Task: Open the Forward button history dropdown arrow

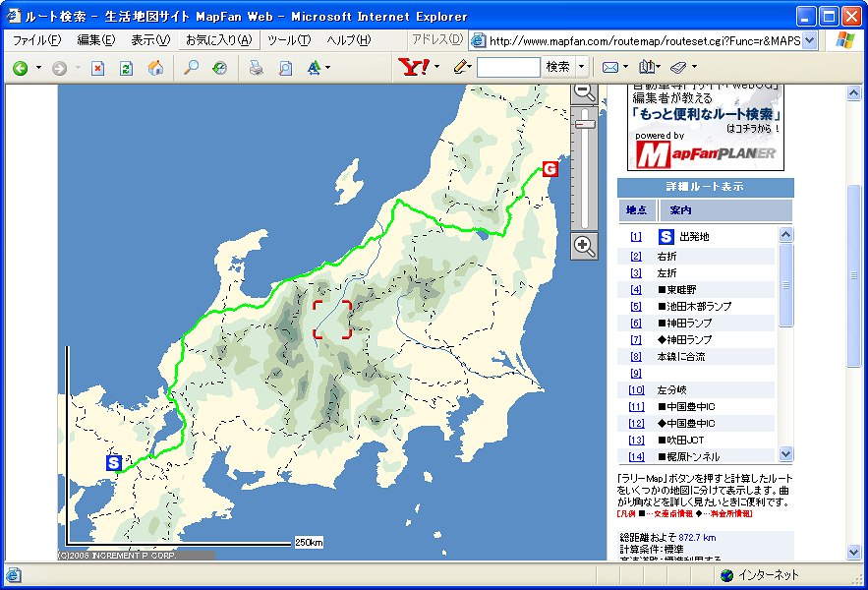Action: [78, 68]
